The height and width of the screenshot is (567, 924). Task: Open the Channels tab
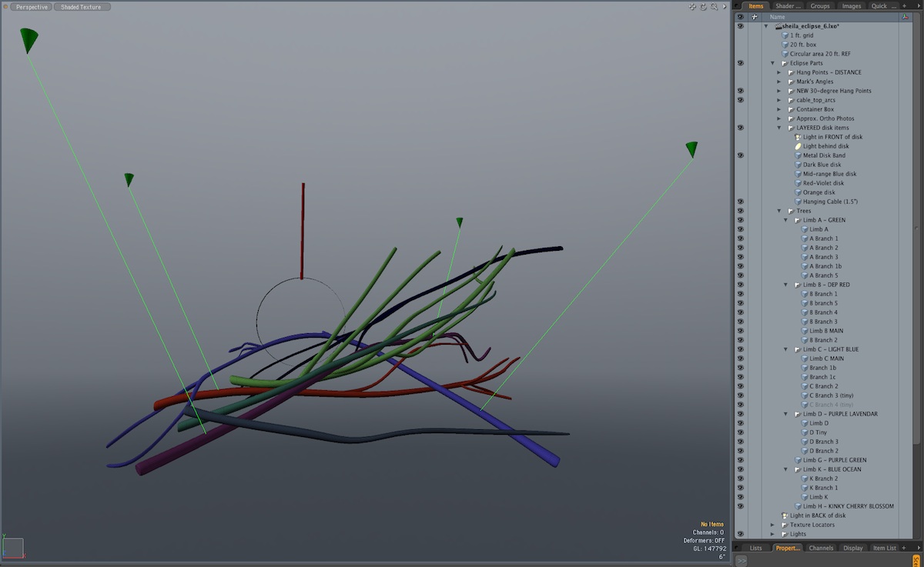[x=821, y=548]
